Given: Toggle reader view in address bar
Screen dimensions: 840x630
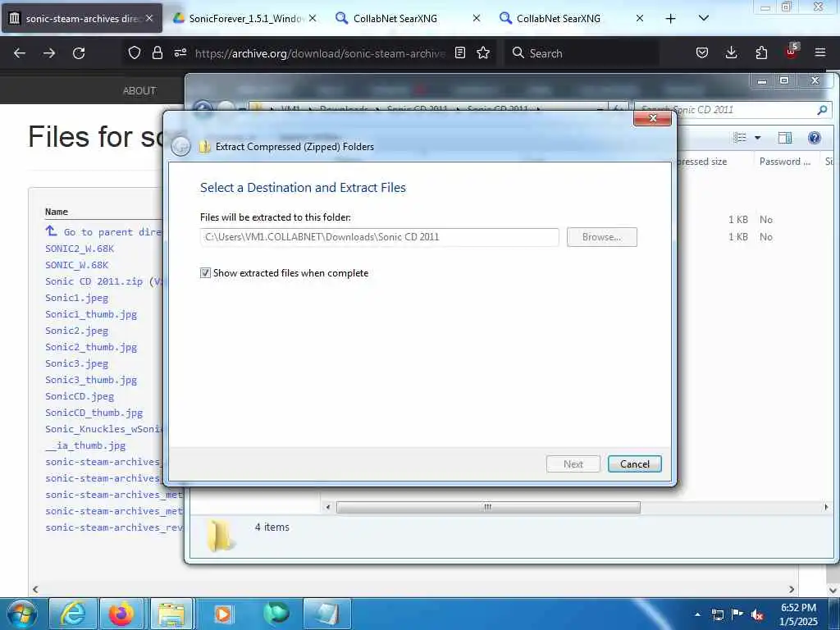Looking at the screenshot, I should [x=459, y=52].
